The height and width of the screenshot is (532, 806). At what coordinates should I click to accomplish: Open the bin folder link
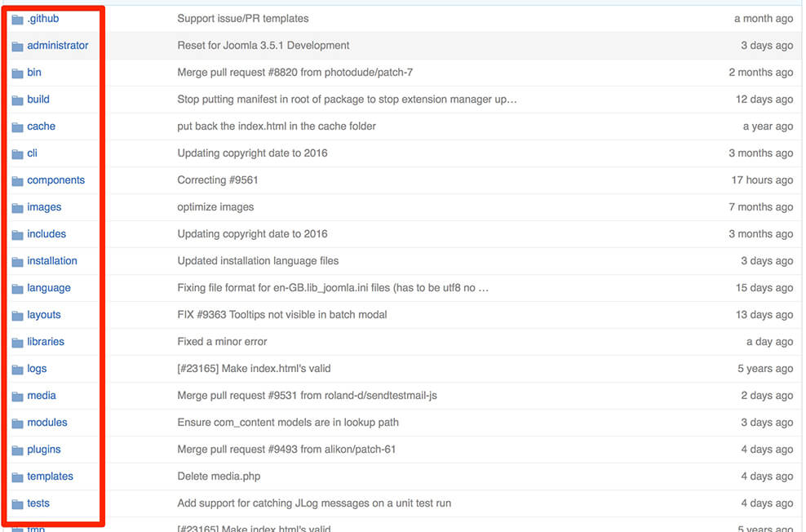(x=34, y=73)
